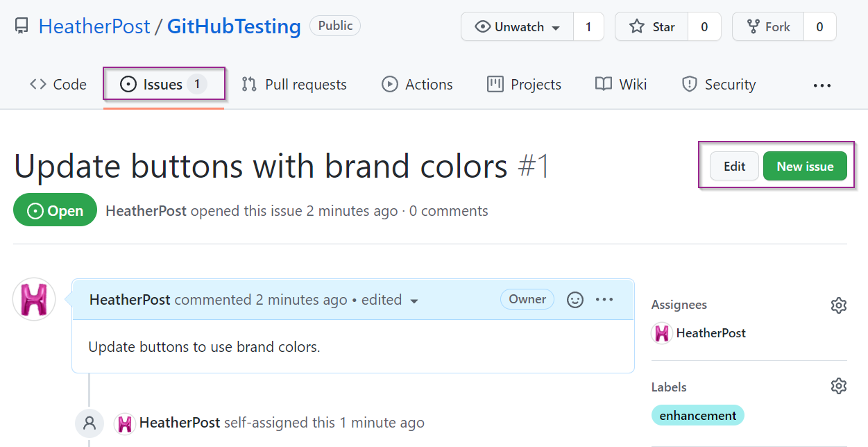The height and width of the screenshot is (447, 868).
Task: Click the large HeatherPost avatar beside the comment
Action: click(34, 300)
